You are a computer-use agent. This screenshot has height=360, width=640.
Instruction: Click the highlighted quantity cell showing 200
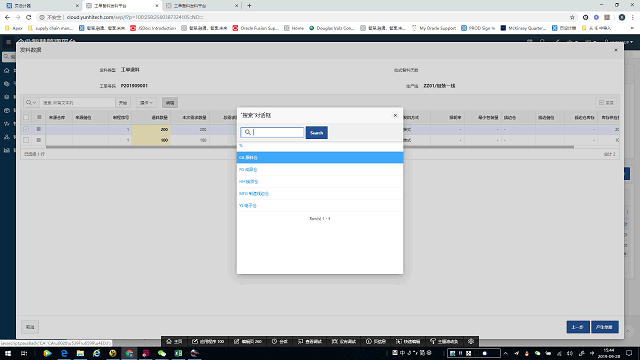(x=151, y=129)
